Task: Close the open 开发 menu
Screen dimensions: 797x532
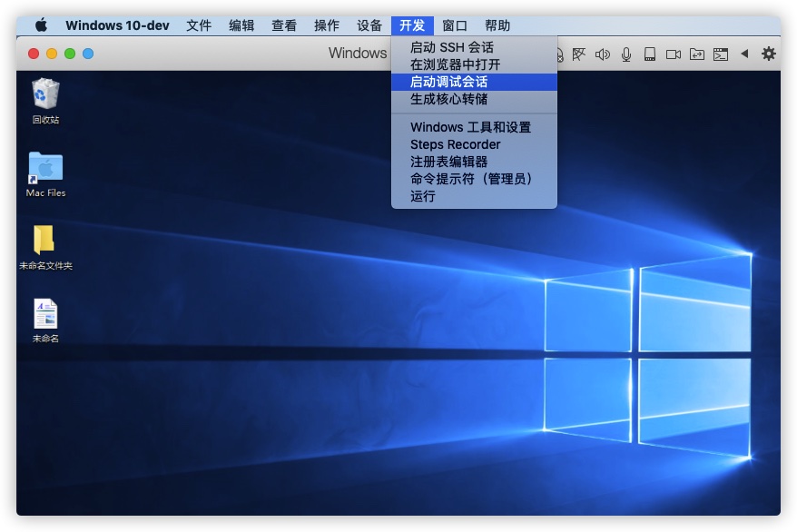Action: (412, 25)
